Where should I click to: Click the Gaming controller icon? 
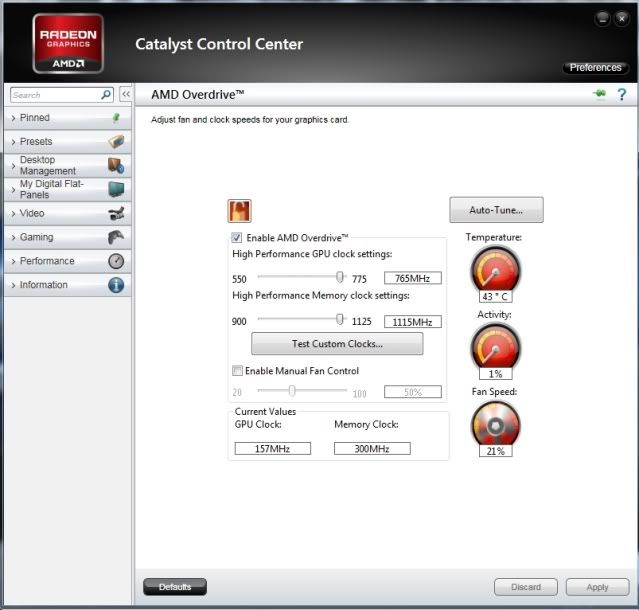pos(116,237)
